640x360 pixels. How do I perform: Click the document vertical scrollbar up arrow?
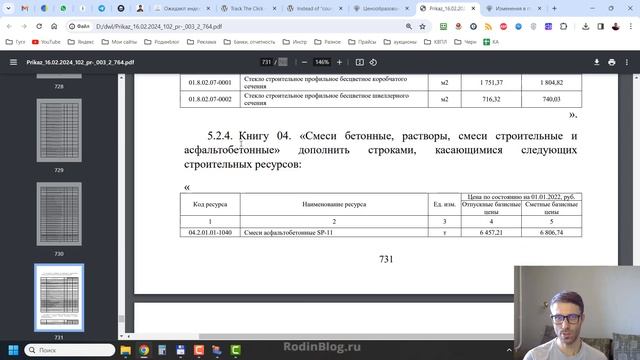[x=636, y=77]
